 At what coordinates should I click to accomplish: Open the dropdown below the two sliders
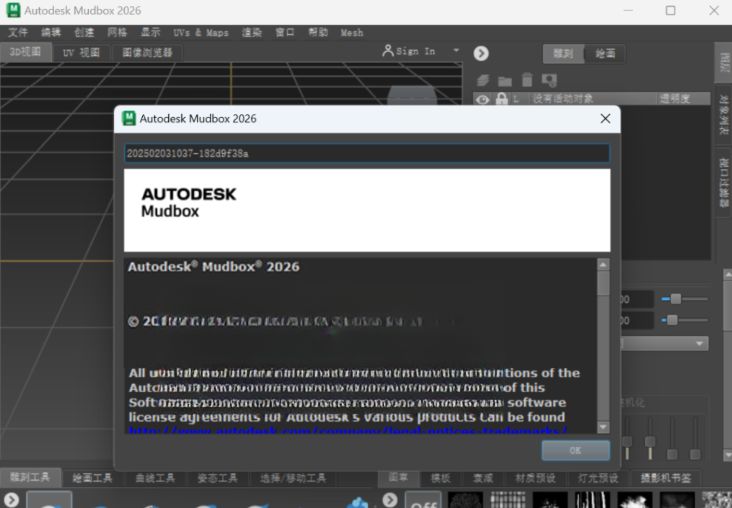(665, 344)
